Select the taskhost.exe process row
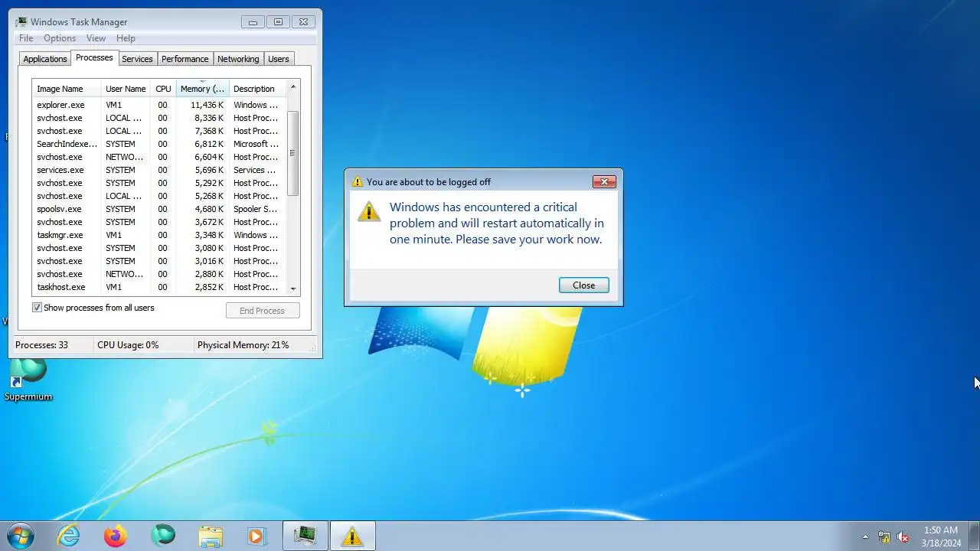 coord(159,287)
